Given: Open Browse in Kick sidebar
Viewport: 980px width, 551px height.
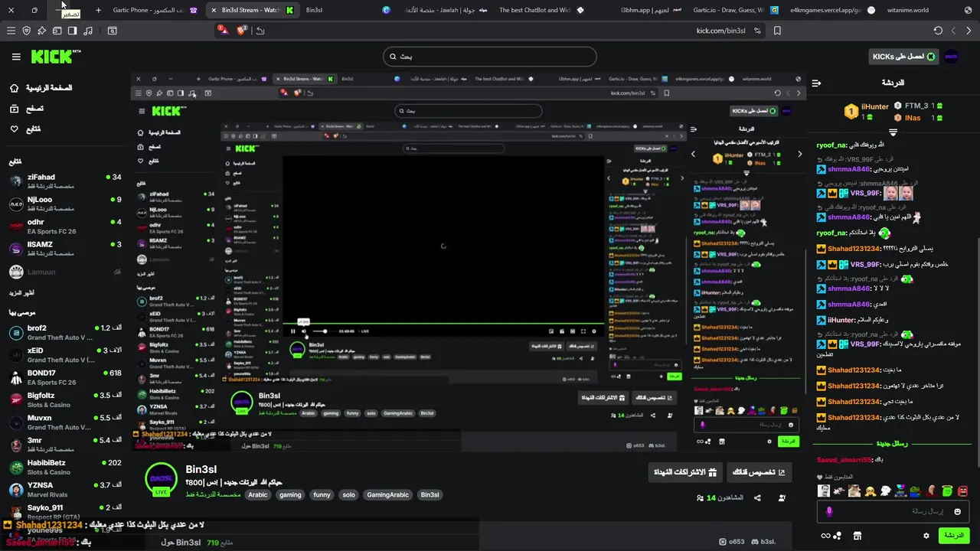Looking at the screenshot, I should click(26, 109).
